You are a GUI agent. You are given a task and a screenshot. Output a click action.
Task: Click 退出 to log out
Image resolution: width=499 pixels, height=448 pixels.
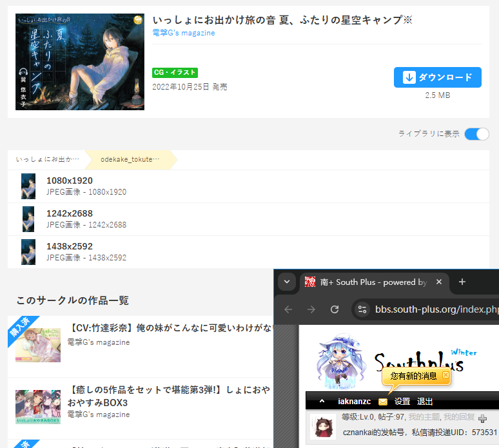(425, 402)
